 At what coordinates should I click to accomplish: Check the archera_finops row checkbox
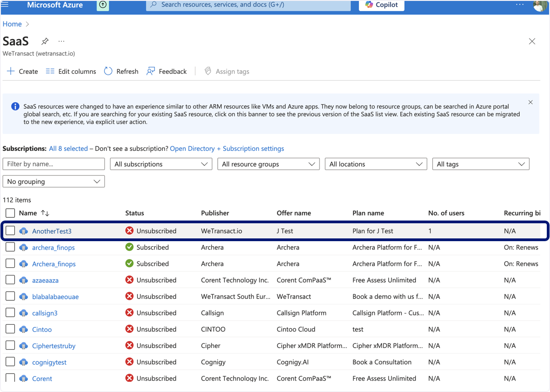click(x=10, y=247)
